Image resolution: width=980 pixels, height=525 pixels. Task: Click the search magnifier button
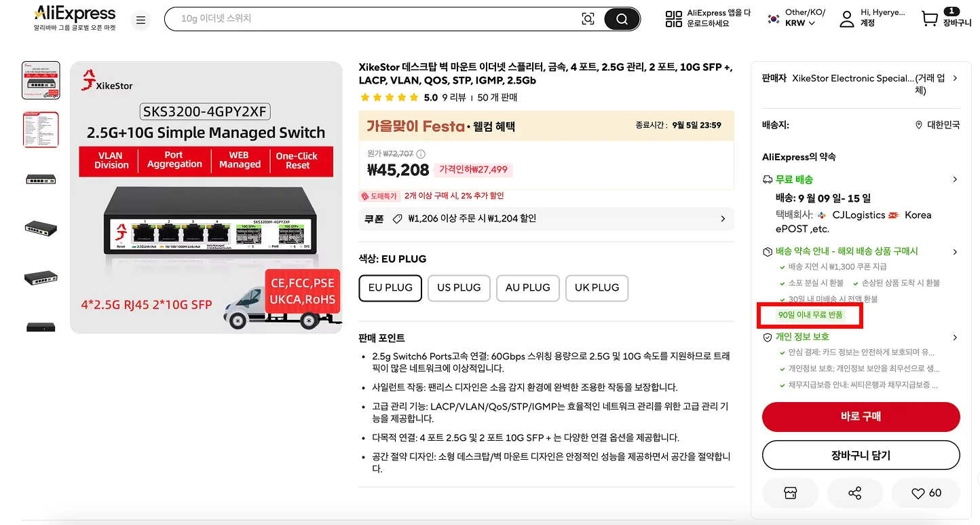622,19
